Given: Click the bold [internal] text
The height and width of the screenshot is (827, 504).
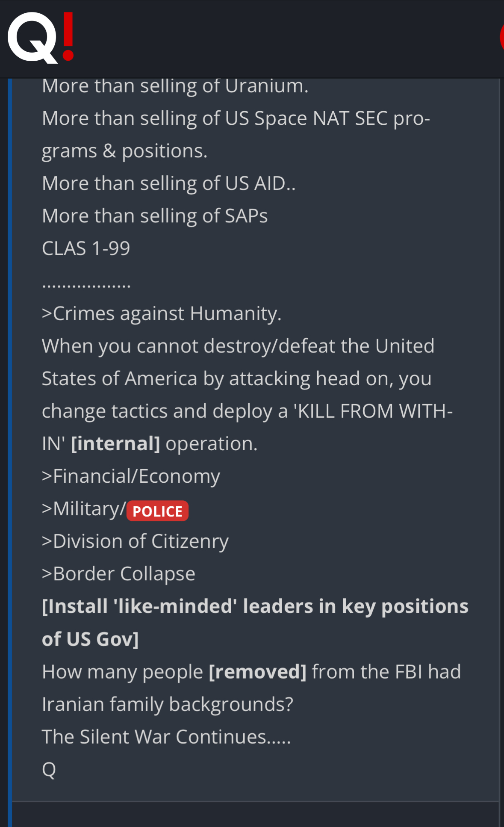Looking at the screenshot, I should pyautogui.click(x=115, y=444).
